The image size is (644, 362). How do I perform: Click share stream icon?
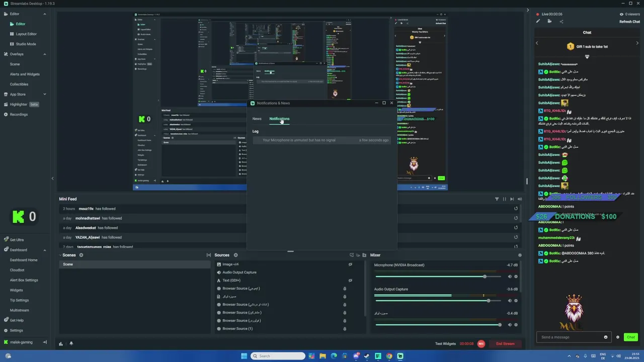pos(561,21)
